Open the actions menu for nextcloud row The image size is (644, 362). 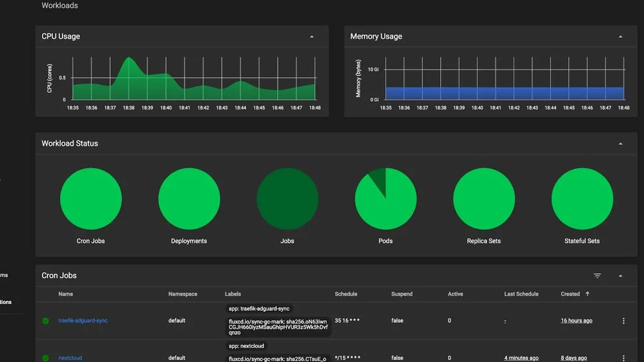tap(623, 358)
